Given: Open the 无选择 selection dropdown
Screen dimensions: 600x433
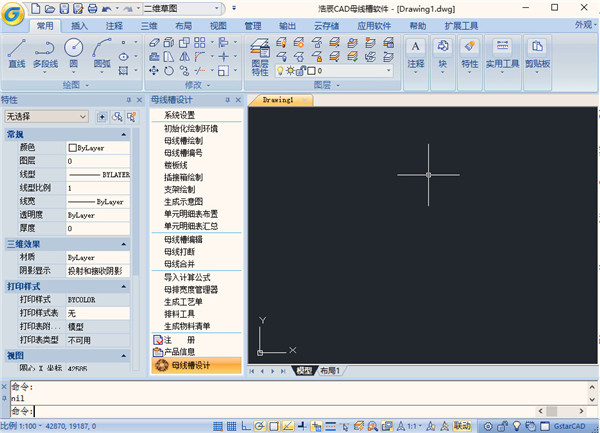Looking at the screenshot, I should point(84,117).
